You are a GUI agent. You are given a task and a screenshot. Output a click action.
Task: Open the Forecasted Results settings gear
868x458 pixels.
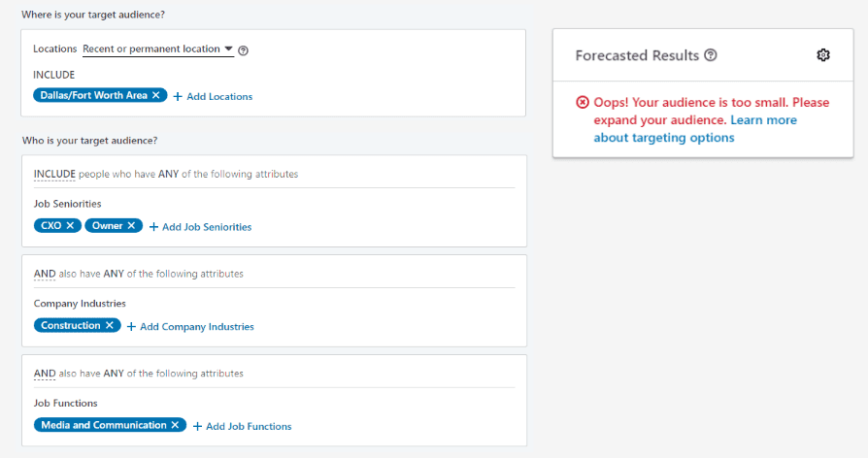823,55
